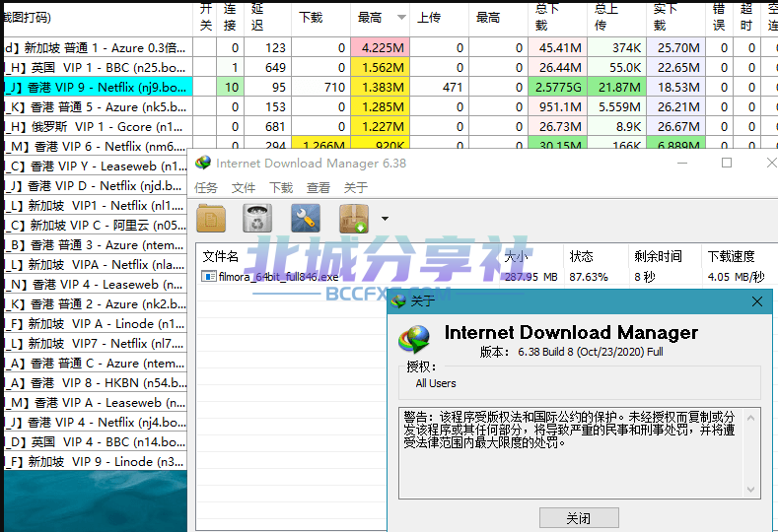Open the 查看 menu in IDM
Image resolution: width=778 pixels, height=532 pixels.
click(x=318, y=187)
